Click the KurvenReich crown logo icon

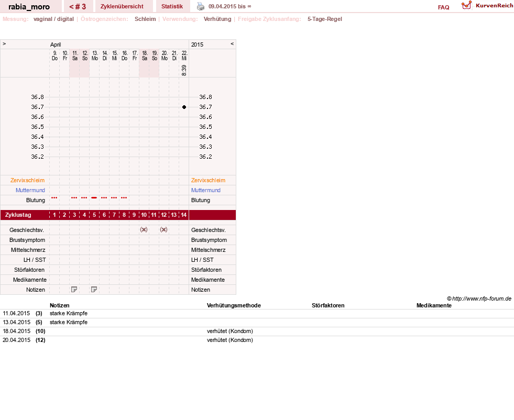(x=466, y=5)
